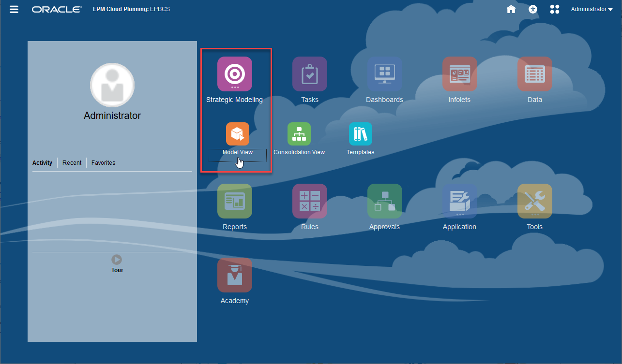The width and height of the screenshot is (622, 364).
Task: Open the four-dot navigation flow icon
Action: pyautogui.click(x=555, y=9)
